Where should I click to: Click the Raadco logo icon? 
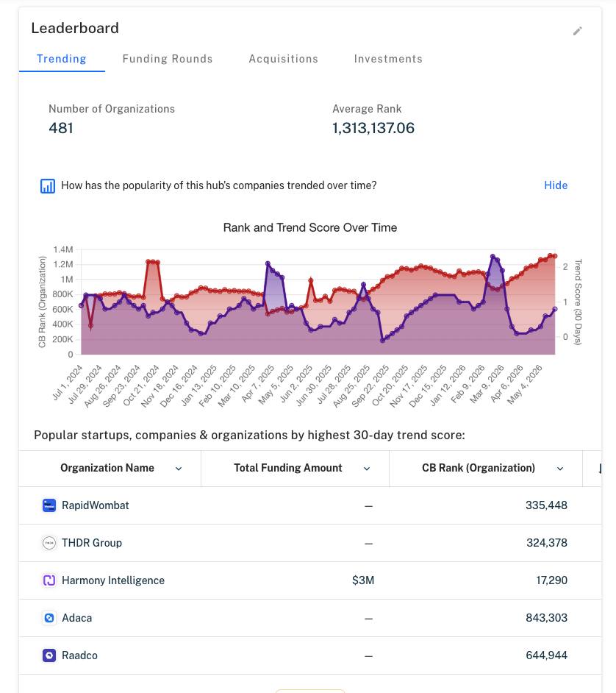(x=49, y=655)
